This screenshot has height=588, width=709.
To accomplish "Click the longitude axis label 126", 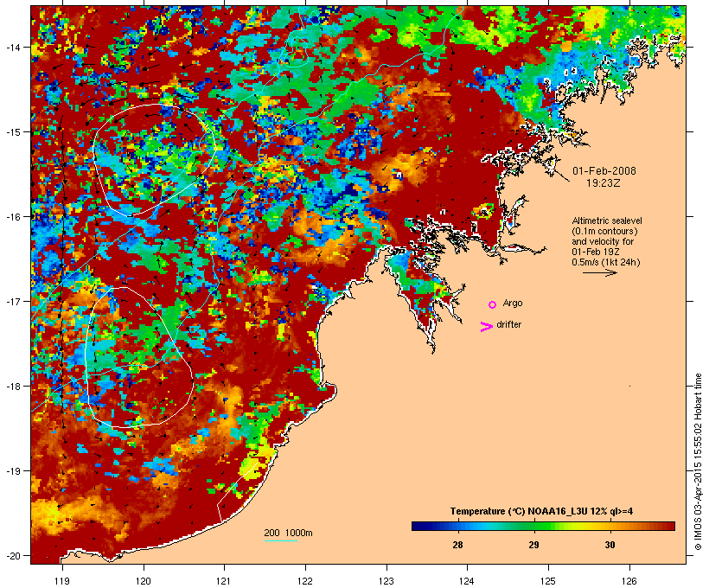I will [629, 581].
